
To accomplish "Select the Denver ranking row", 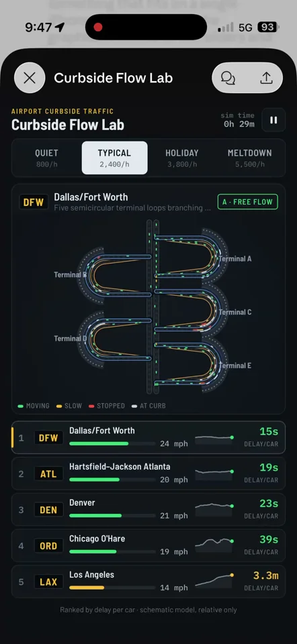I will 148,510.
